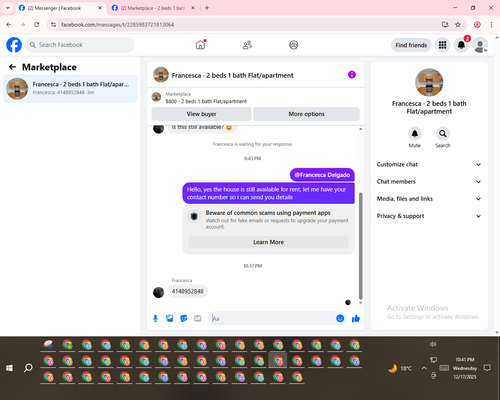This screenshot has height=400, width=500.
Task: Click the 4148952848 message bubble
Action: [x=187, y=291]
